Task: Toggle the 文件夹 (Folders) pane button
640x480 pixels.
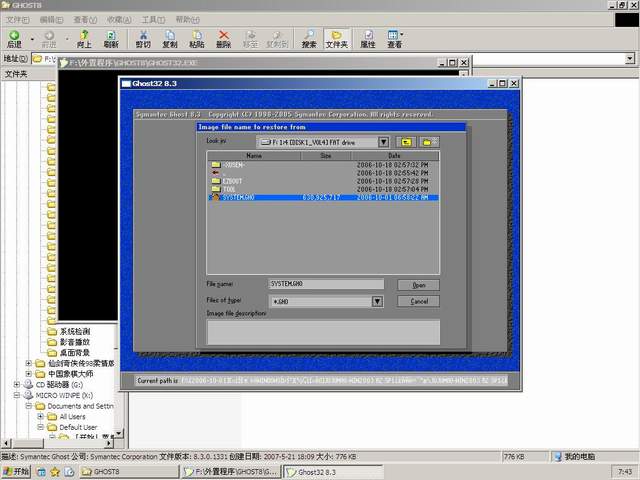Action: 337,39
